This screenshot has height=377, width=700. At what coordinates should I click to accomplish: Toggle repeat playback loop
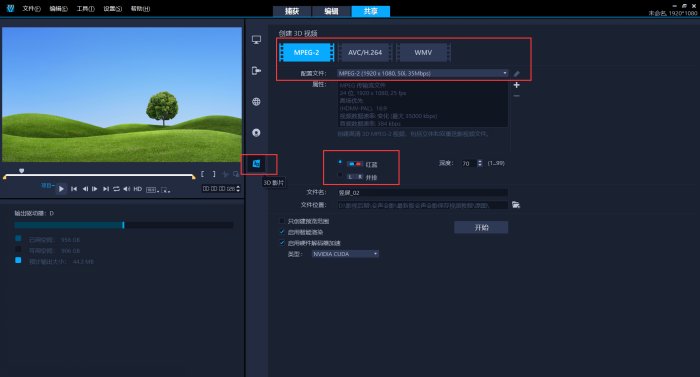pyautogui.click(x=116, y=189)
